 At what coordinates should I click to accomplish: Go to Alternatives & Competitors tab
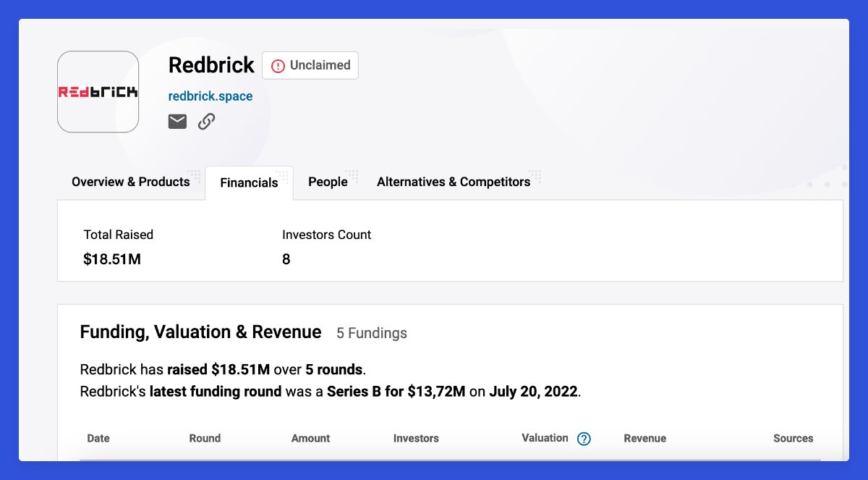(x=454, y=182)
